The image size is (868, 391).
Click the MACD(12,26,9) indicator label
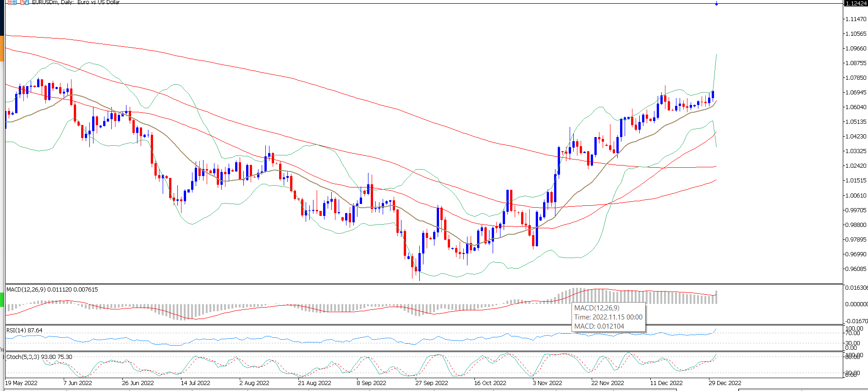(x=52, y=290)
